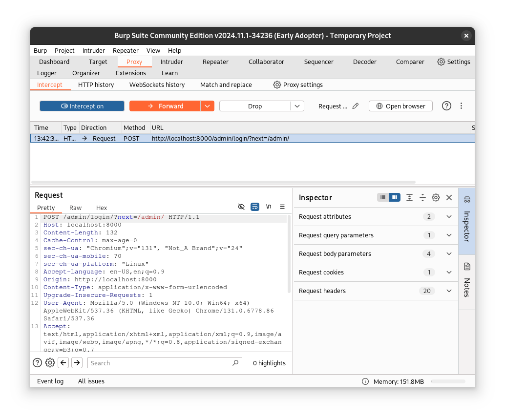The width and height of the screenshot is (505, 420).
Task: Select the Hex view tab
Action: 102,208
